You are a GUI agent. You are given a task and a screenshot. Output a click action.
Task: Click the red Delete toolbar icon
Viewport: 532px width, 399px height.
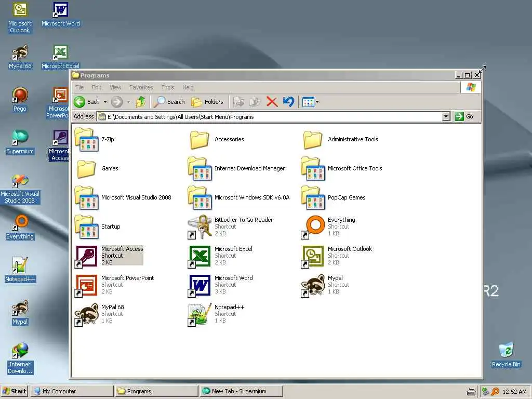pos(272,102)
